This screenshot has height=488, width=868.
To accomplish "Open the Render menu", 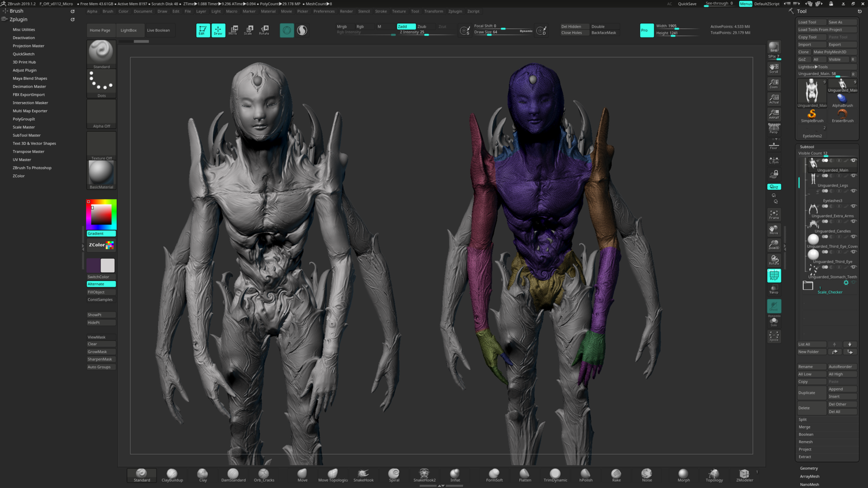I will point(346,11).
